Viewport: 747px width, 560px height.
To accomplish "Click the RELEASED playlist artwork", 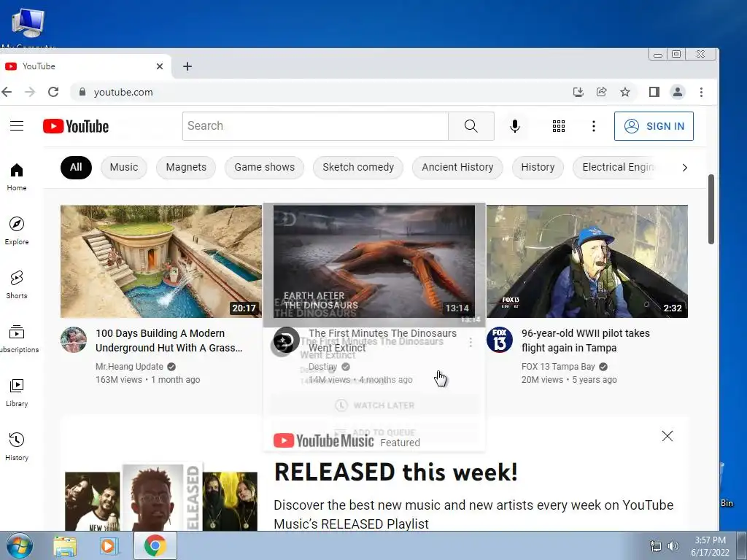I will coord(161,497).
